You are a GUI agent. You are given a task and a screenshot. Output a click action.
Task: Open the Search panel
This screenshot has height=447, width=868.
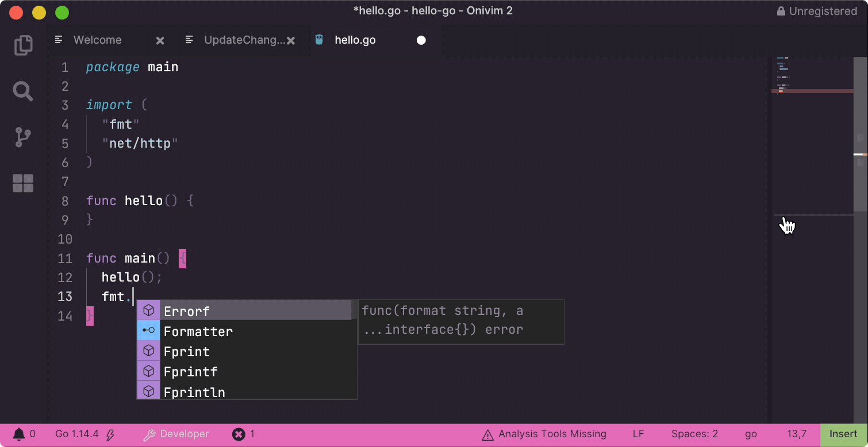[23, 91]
